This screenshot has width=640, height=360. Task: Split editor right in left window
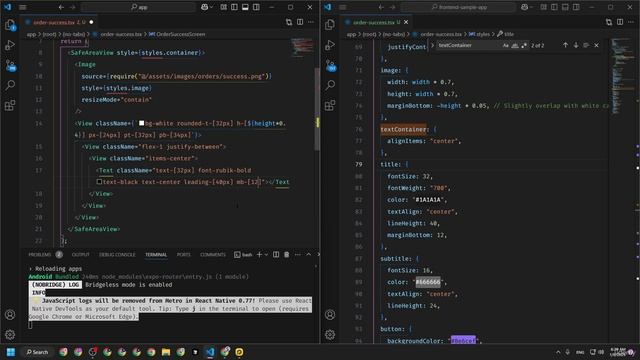point(300,22)
